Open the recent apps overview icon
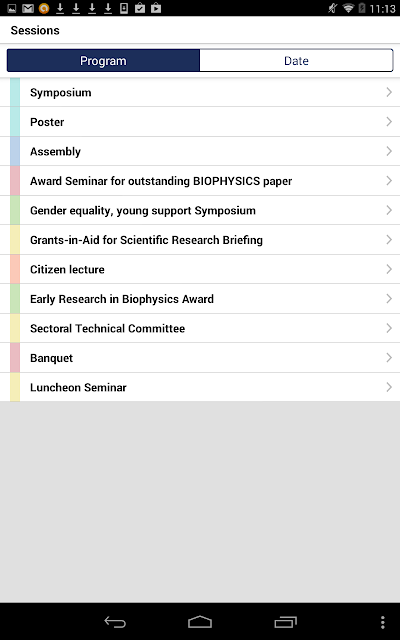This screenshot has width=400, height=640. click(x=285, y=622)
